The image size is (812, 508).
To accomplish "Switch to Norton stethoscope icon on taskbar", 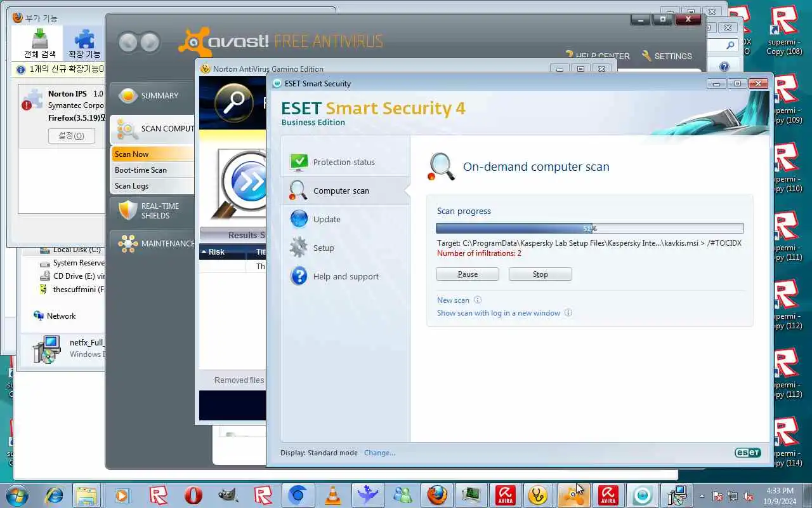I will (x=539, y=495).
